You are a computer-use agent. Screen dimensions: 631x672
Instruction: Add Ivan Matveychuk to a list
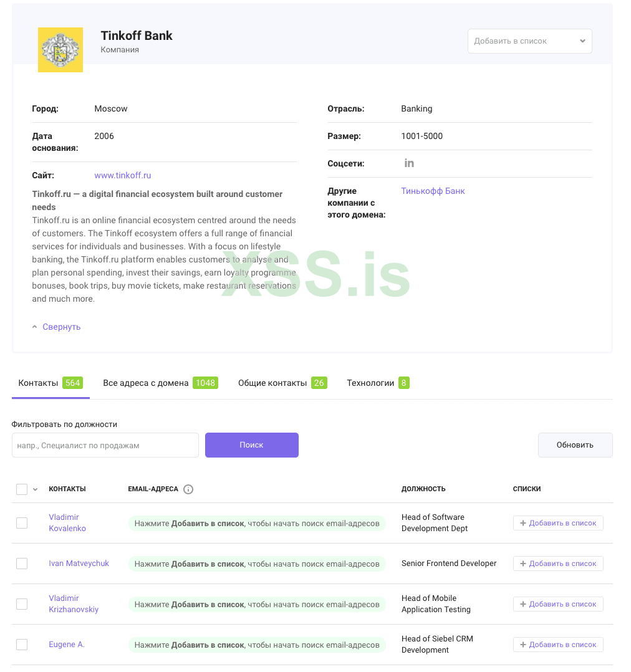(x=558, y=564)
